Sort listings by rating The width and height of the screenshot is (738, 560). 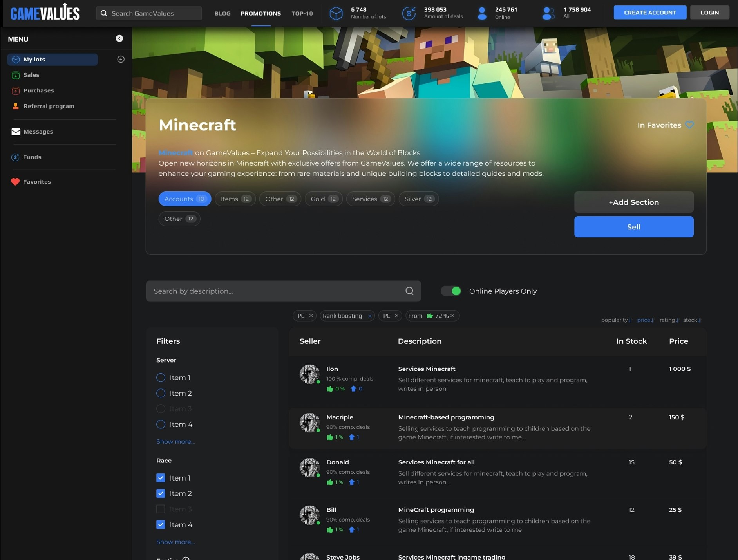pyautogui.click(x=669, y=320)
